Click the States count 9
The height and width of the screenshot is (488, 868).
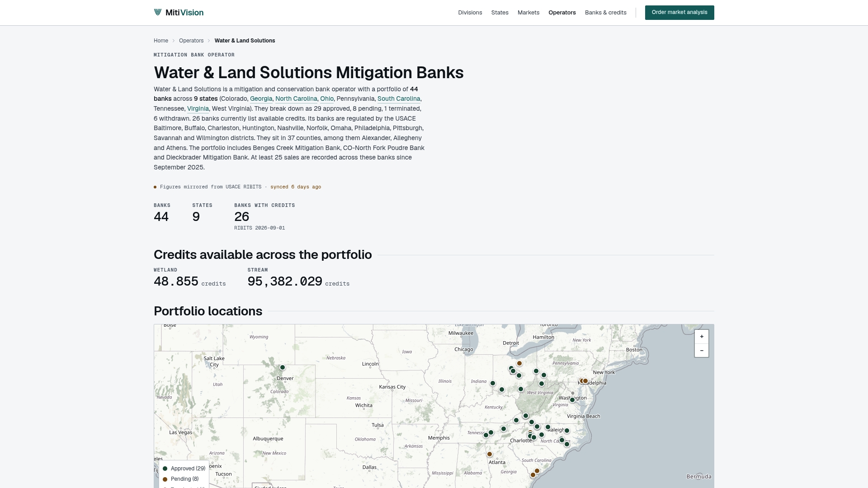coord(196,217)
